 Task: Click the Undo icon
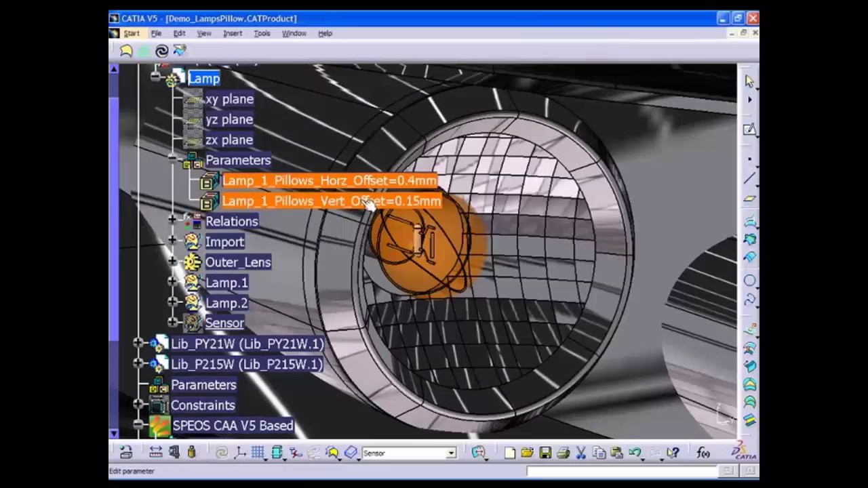(x=635, y=453)
